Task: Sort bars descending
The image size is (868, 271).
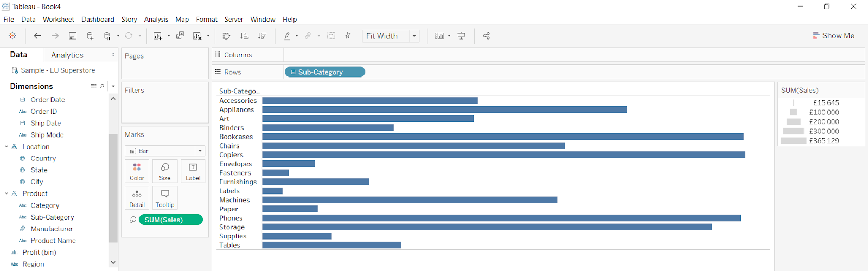Action: coord(262,36)
